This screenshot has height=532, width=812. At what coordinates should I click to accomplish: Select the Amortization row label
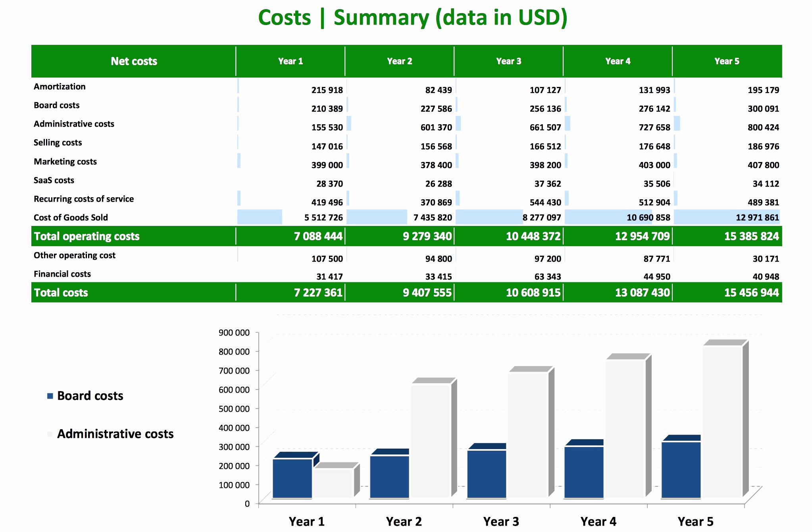pyautogui.click(x=60, y=87)
